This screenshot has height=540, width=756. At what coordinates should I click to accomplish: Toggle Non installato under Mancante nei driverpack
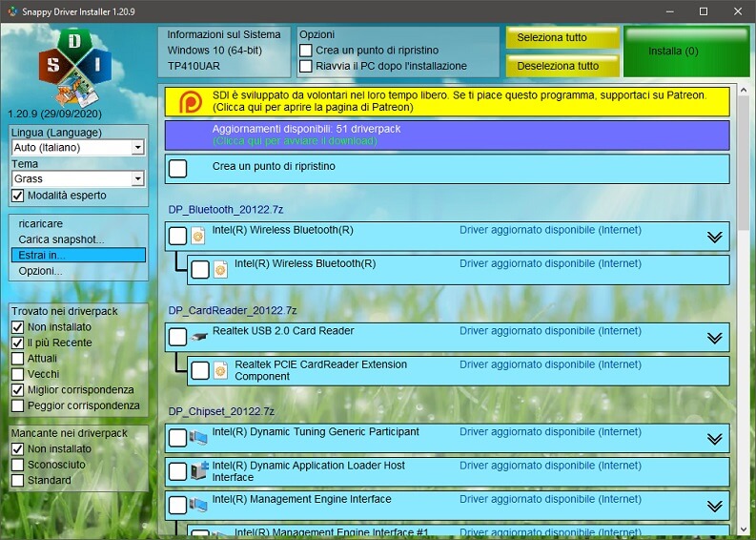(17, 448)
